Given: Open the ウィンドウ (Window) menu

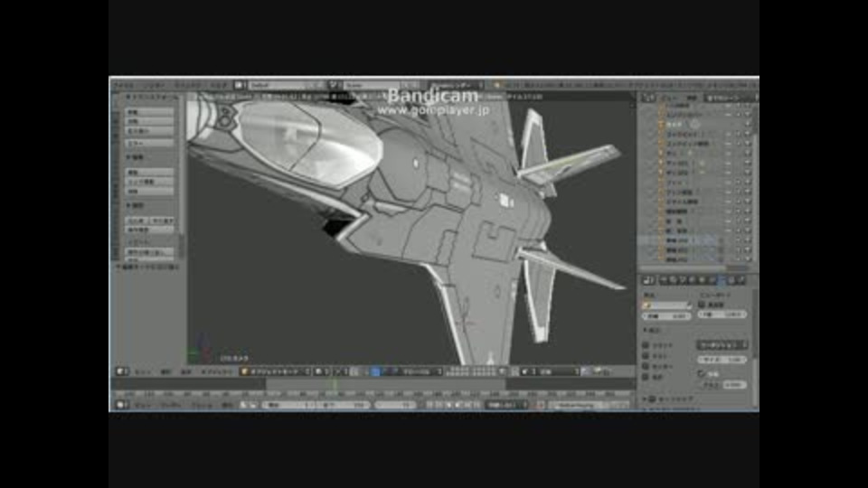Looking at the screenshot, I should [x=188, y=85].
